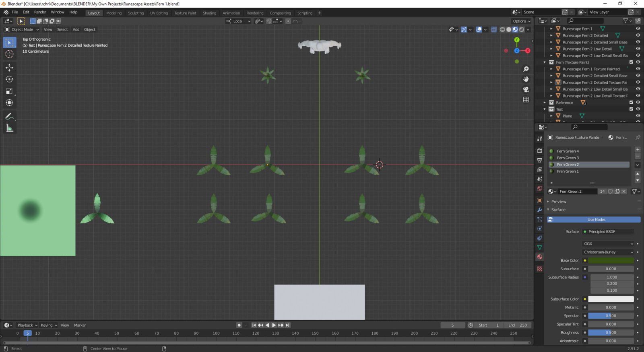Hide Runescape Fern 1 with eye icon
This screenshot has height=352, width=644.
click(638, 29)
